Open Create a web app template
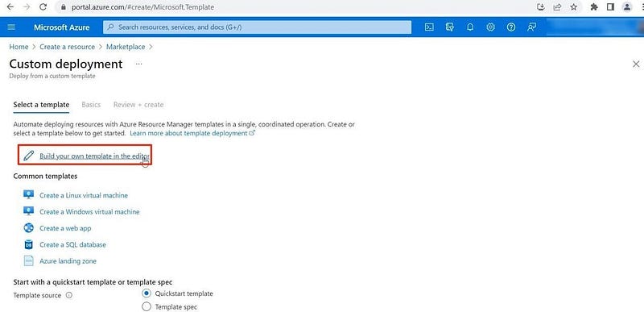 coord(65,228)
